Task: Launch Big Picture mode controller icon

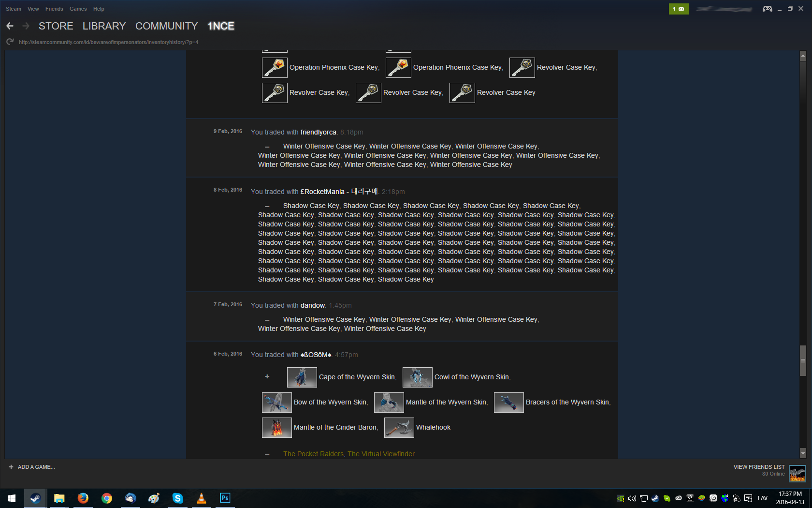Action: (x=767, y=9)
